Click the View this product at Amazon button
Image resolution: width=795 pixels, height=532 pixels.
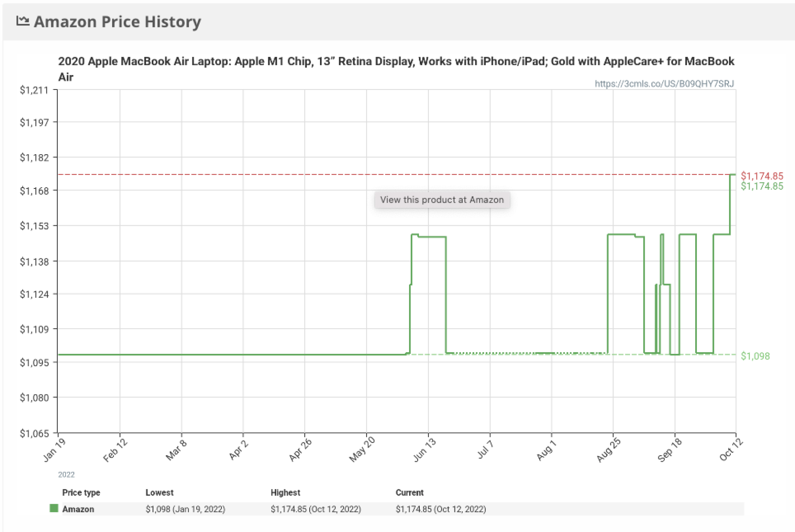coord(442,200)
